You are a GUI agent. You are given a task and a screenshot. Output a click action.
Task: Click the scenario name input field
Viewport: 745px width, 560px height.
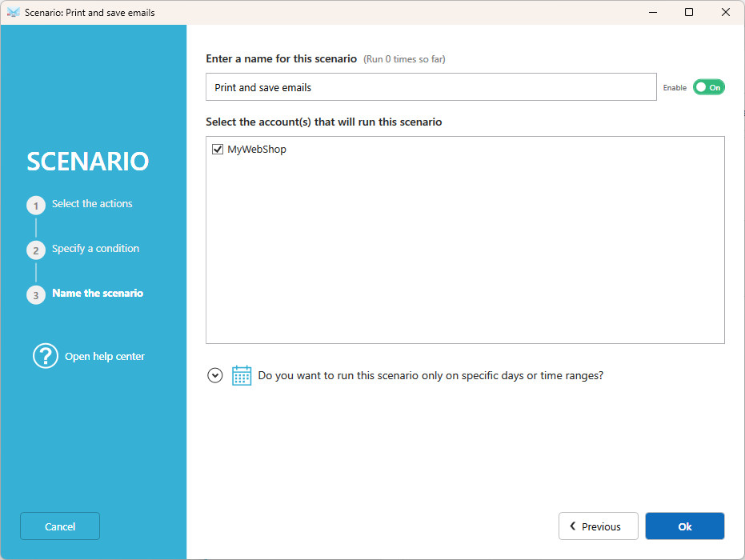pyautogui.click(x=431, y=87)
